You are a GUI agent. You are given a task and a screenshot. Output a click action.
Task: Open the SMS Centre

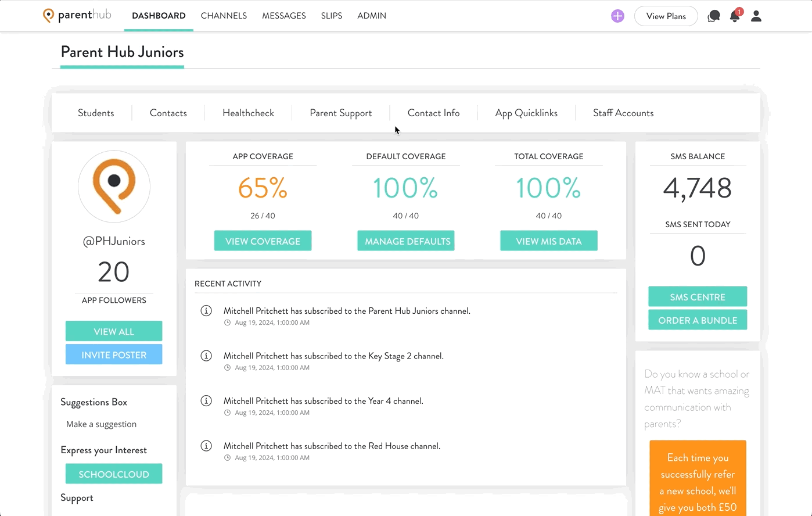(x=697, y=296)
